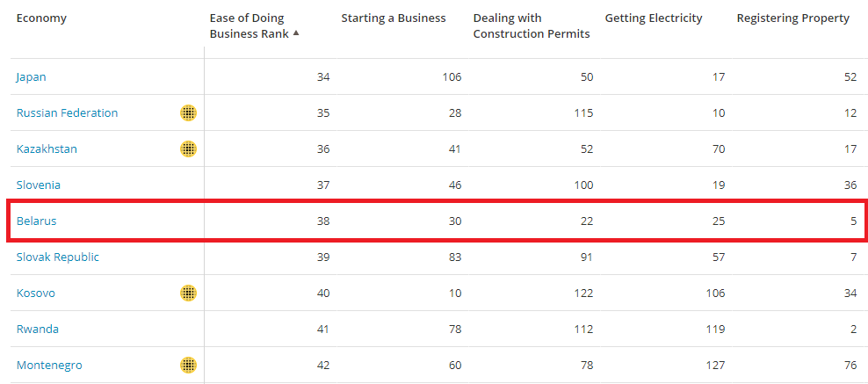The image size is (868, 384).
Task: Click the yellow icon beside Russian Federation
Action: [188, 112]
